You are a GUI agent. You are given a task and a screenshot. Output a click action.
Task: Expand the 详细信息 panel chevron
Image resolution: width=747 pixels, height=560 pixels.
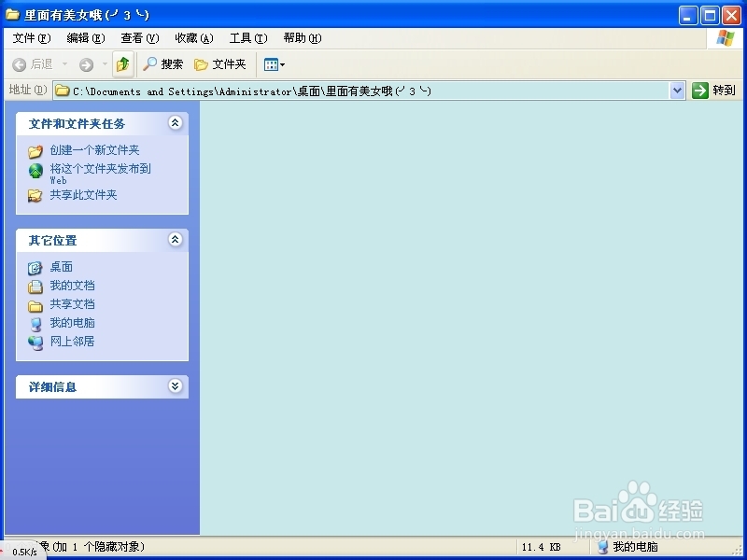pos(175,385)
